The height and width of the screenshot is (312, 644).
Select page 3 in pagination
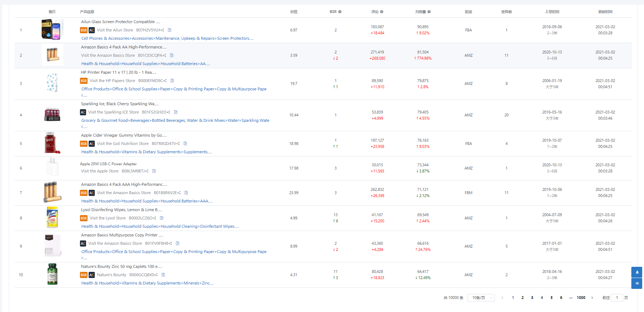click(x=532, y=298)
